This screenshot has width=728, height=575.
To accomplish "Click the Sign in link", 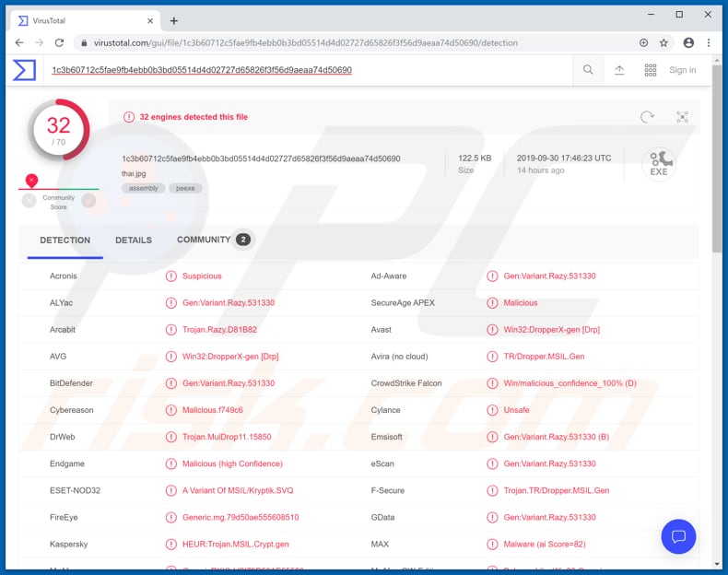I will coord(683,70).
